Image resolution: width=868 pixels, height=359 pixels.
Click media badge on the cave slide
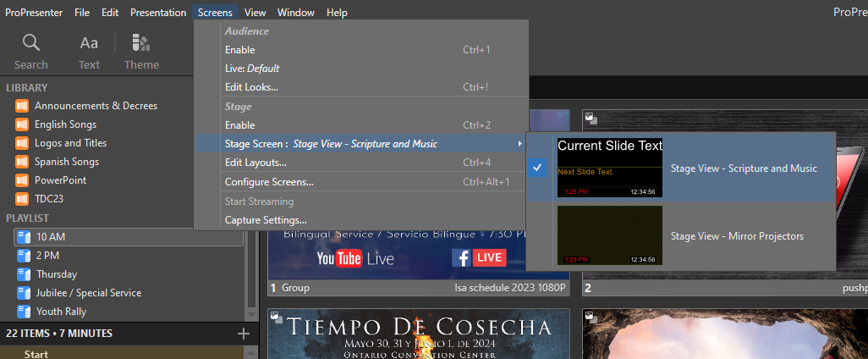tap(591, 318)
